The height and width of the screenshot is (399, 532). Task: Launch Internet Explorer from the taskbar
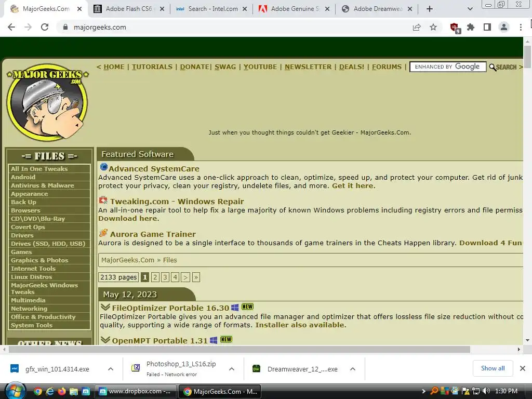(50, 392)
